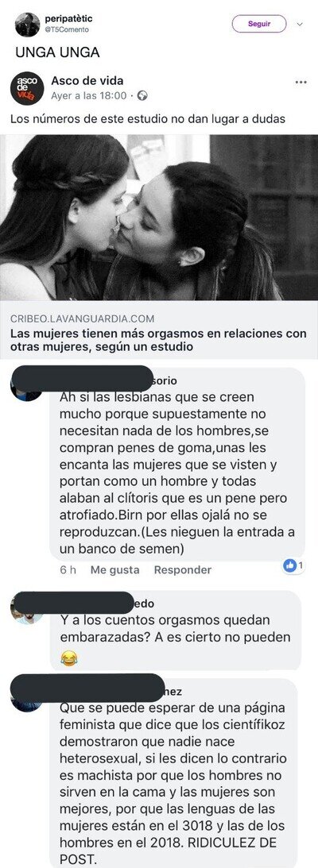Screen dimensions: 318x868
Task: Expand the tweet options chevron
Action: pyautogui.click(x=300, y=25)
